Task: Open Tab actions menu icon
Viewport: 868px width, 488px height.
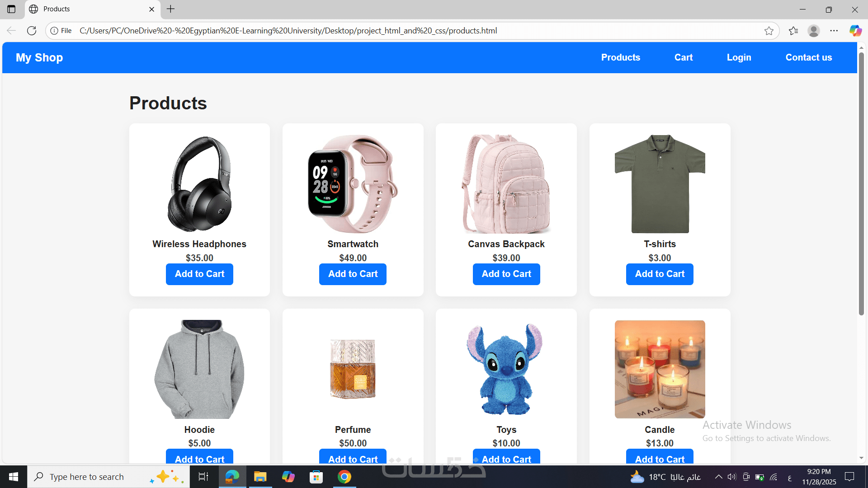Action: pyautogui.click(x=11, y=9)
